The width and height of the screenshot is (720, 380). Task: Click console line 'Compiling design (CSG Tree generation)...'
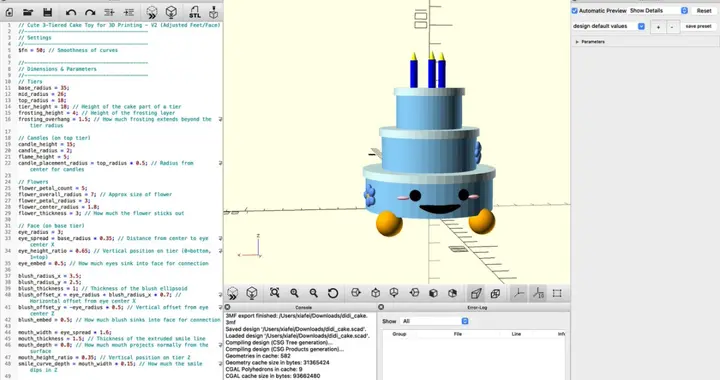pyautogui.click(x=279, y=342)
